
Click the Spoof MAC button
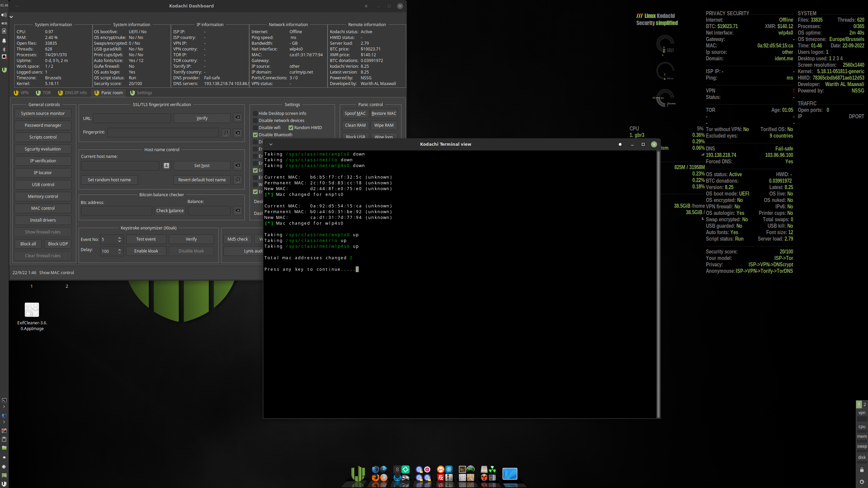[355, 114]
